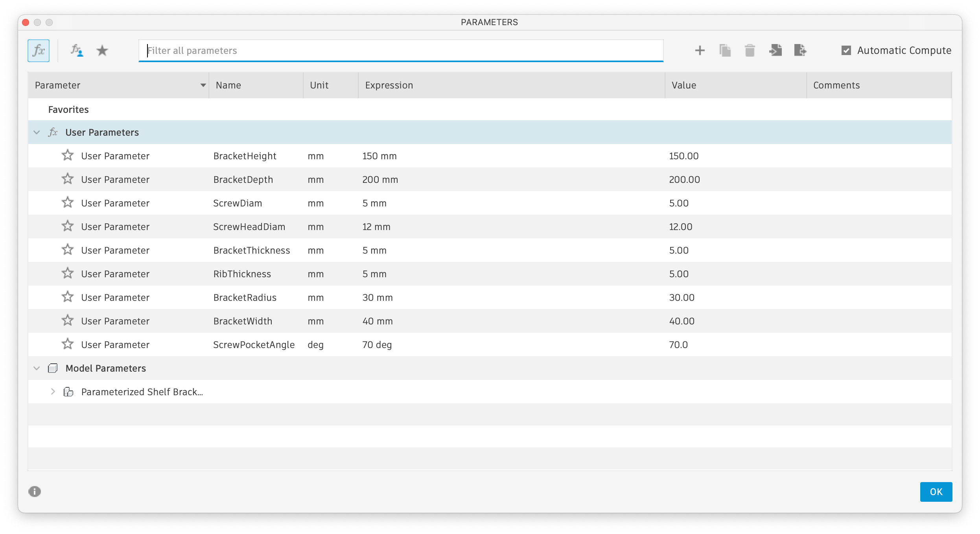Viewport: 980px width, 534px height.
Task: Click the Expression column header
Action: (x=511, y=85)
